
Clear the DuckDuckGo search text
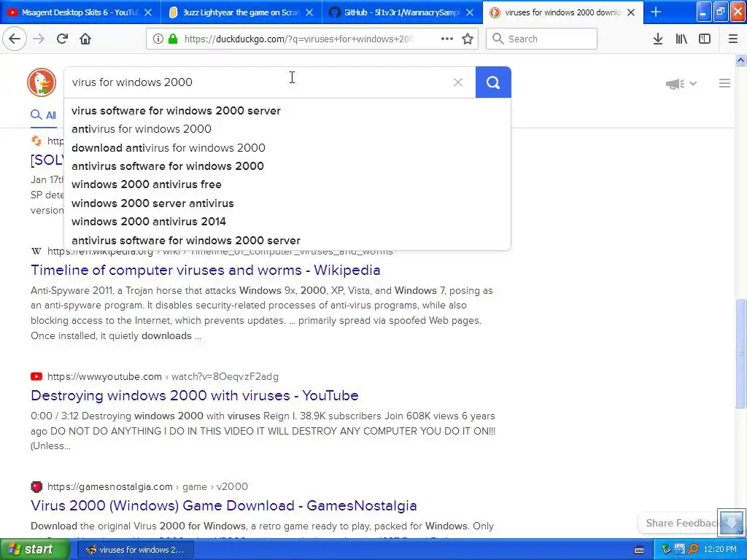[458, 82]
